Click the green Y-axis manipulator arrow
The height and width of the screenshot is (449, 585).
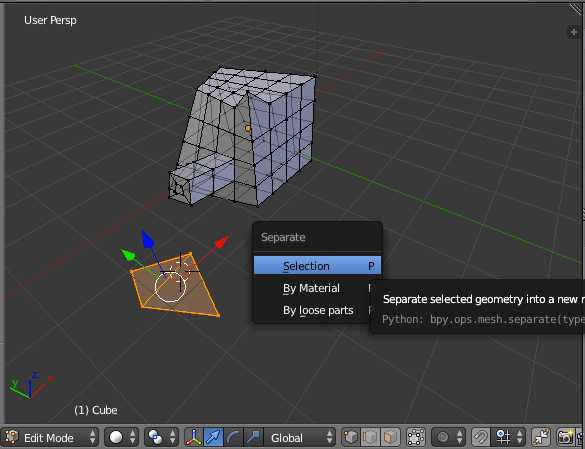(128, 255)
